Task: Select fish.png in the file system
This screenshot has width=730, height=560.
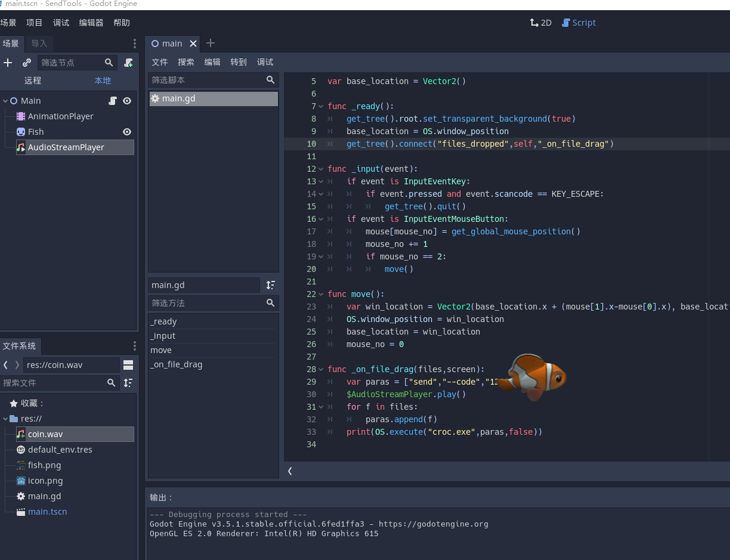Action: 44,465
